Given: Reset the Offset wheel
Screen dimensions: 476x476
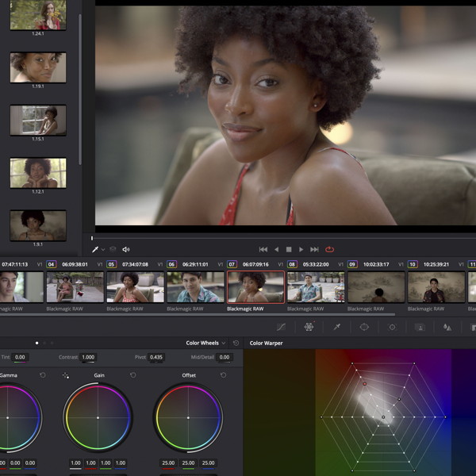Looking at the screenshot, I should [223, 375].
